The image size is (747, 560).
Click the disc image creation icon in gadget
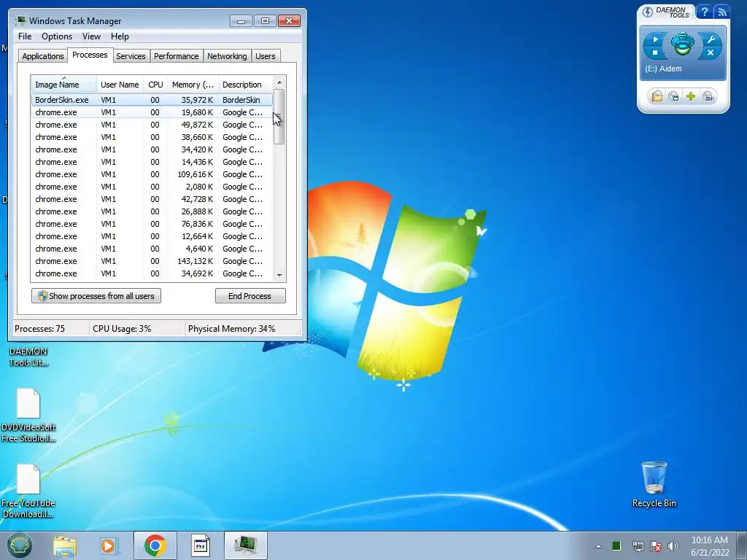click(x=673, y=97)
